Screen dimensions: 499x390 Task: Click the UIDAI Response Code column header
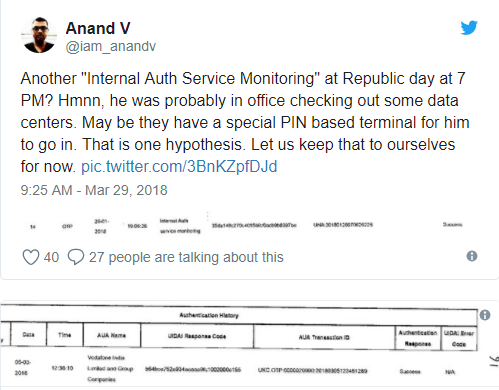197,336
